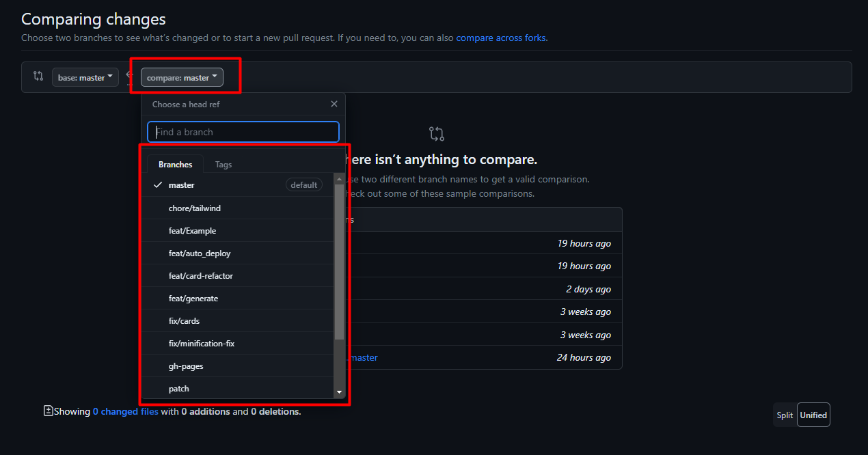Switch diff view to Split
This screenshot has width=868, height=455.
point(785,415)
